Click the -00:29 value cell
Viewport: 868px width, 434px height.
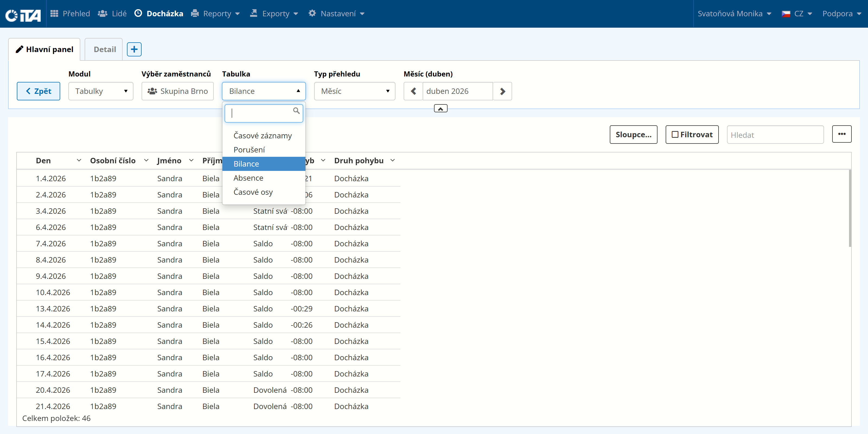click(x=302, y=308)
